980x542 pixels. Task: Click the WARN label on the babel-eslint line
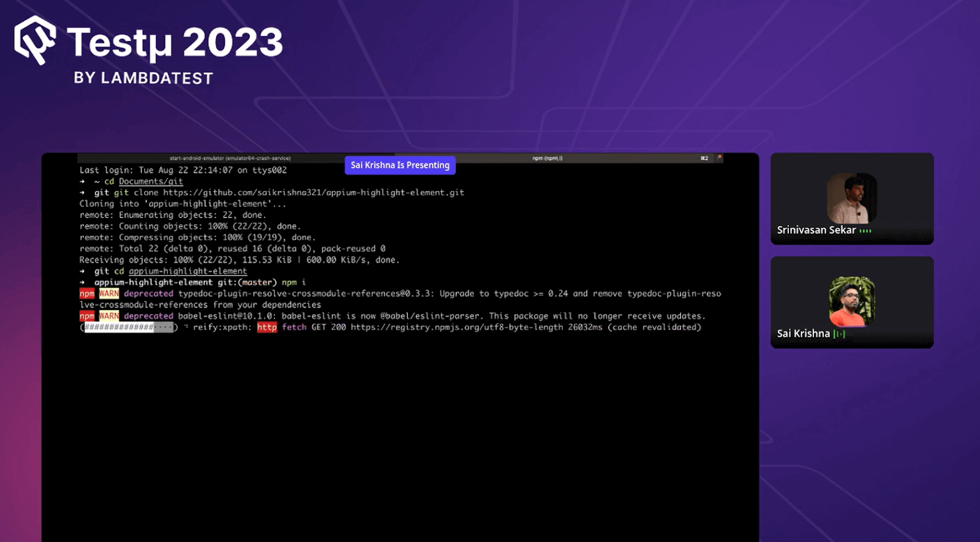click(109, 316)
